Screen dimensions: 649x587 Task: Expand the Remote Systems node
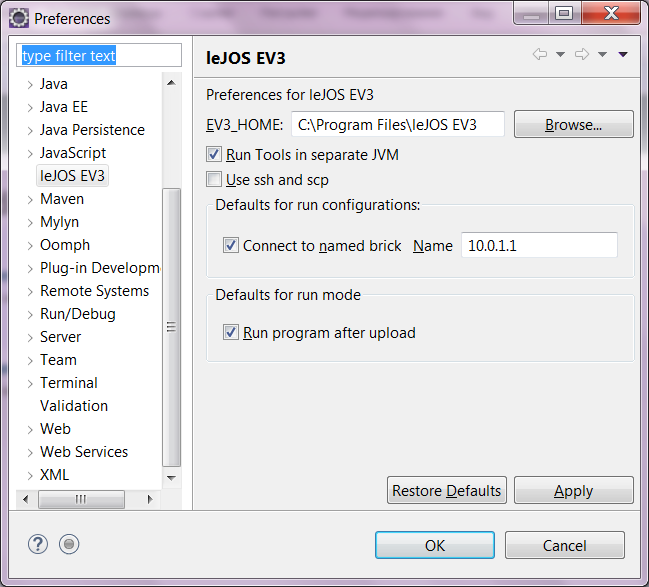point(30,291)
